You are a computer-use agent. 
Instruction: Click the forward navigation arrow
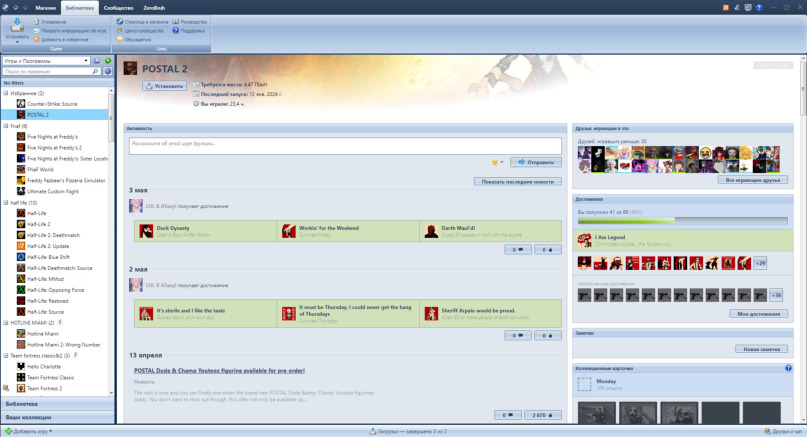[x=25, y=8]
